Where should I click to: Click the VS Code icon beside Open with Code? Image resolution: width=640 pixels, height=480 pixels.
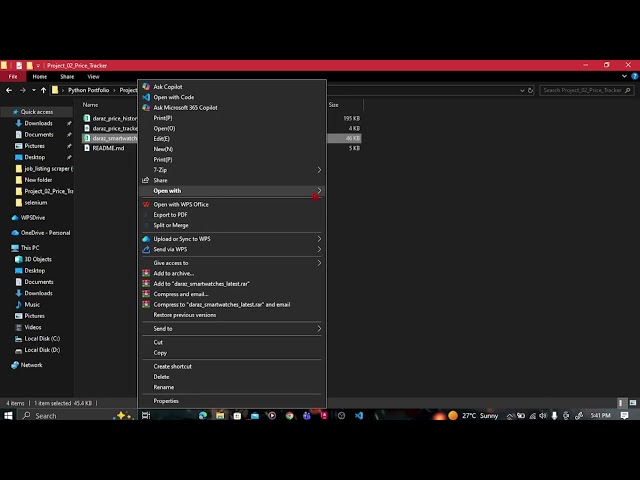pos(146,97)
